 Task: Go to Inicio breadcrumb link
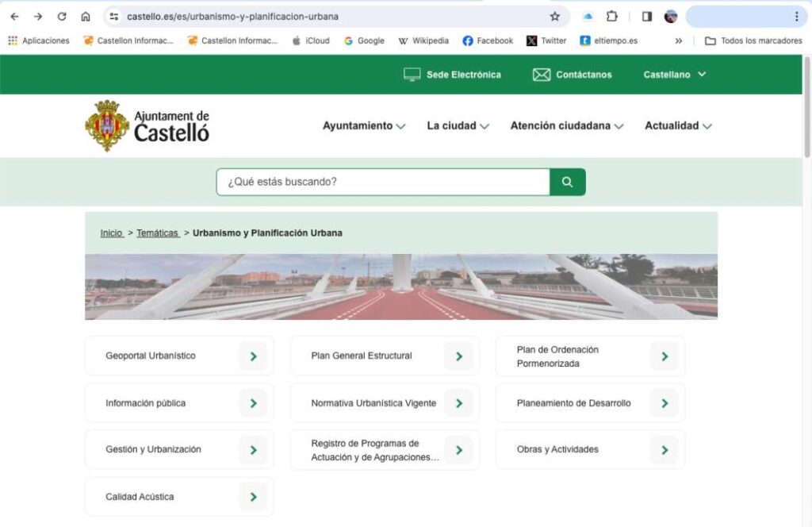click(x=111, y=233)
